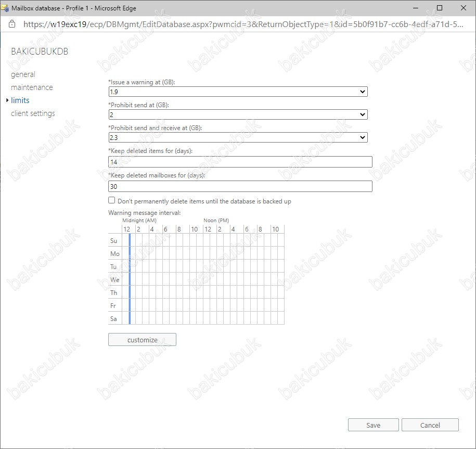Click the BAKICUBUKDB database title
The image size is (476, 449).
point(40,52)
